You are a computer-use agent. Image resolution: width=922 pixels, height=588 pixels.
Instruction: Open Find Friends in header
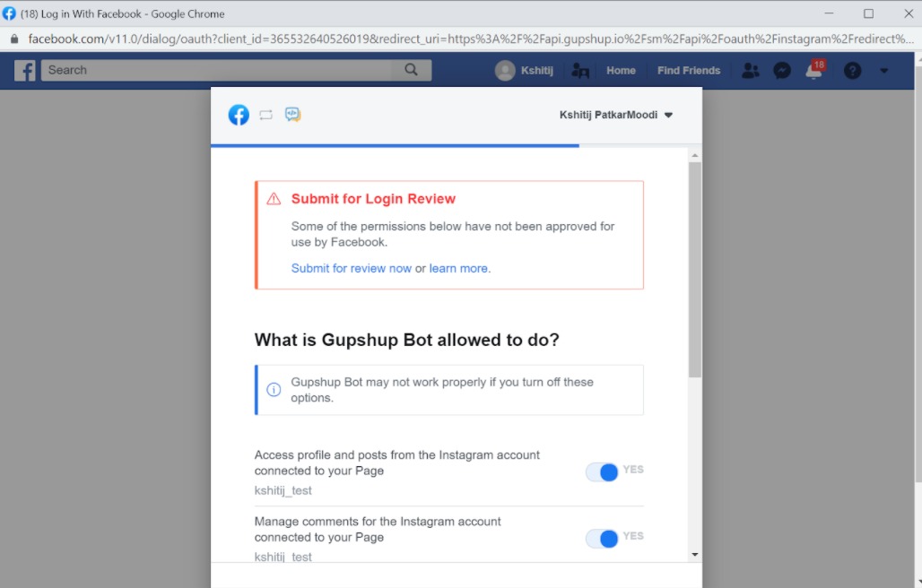689,71
